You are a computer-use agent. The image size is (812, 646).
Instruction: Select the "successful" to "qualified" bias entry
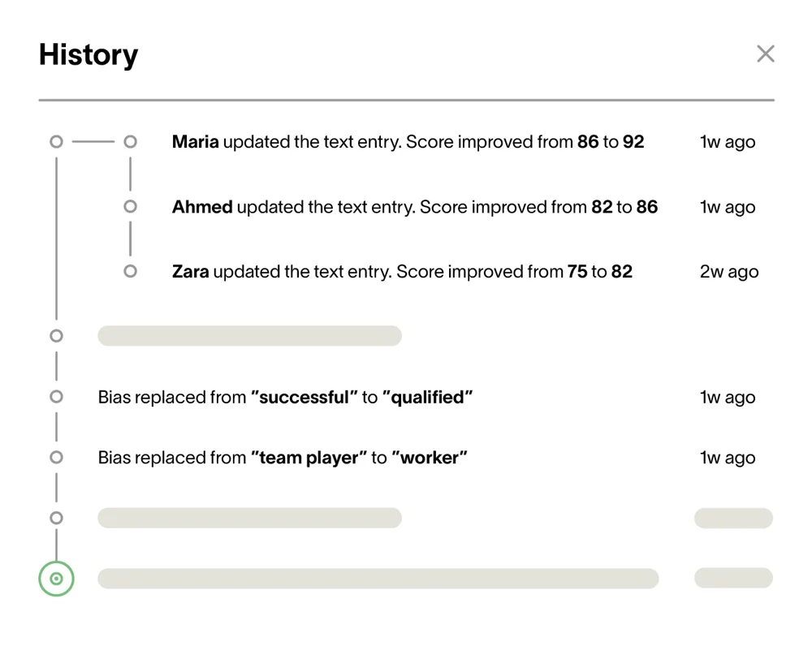click(x=285, y=398)
